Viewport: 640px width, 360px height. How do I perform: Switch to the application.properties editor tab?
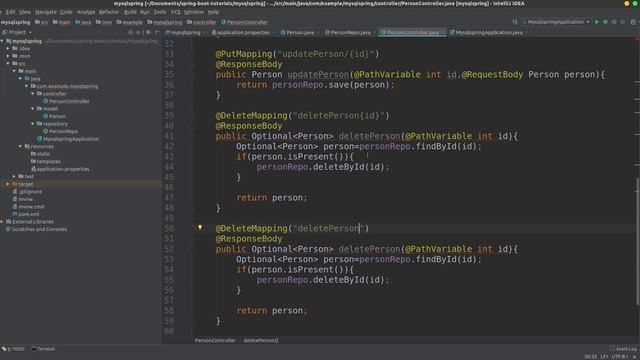pyautogui.click(x=243, y=32)
